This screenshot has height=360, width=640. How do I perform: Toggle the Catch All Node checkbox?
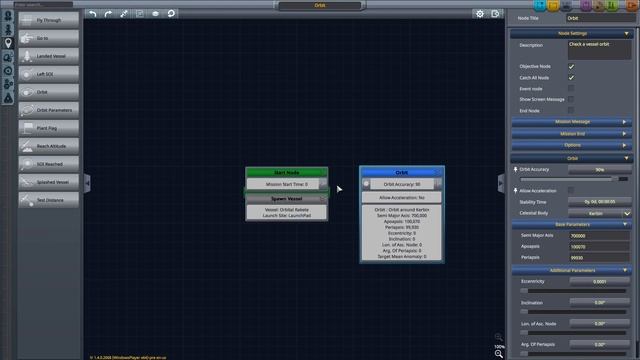(x=571, y=78)
